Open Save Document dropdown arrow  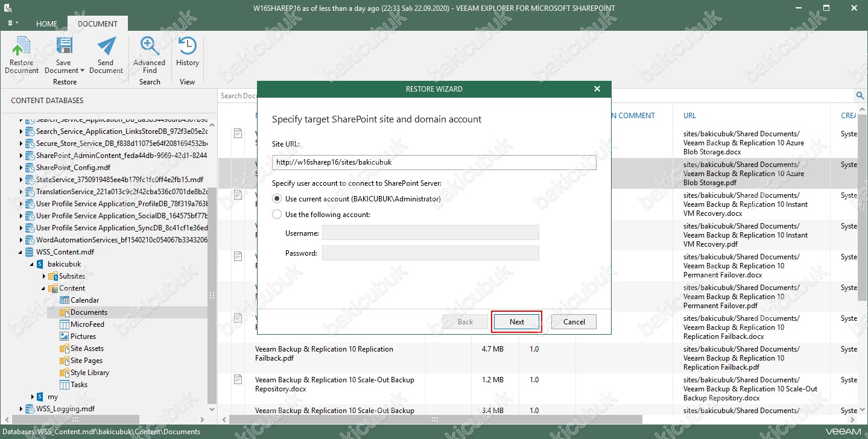pos(82,71)
